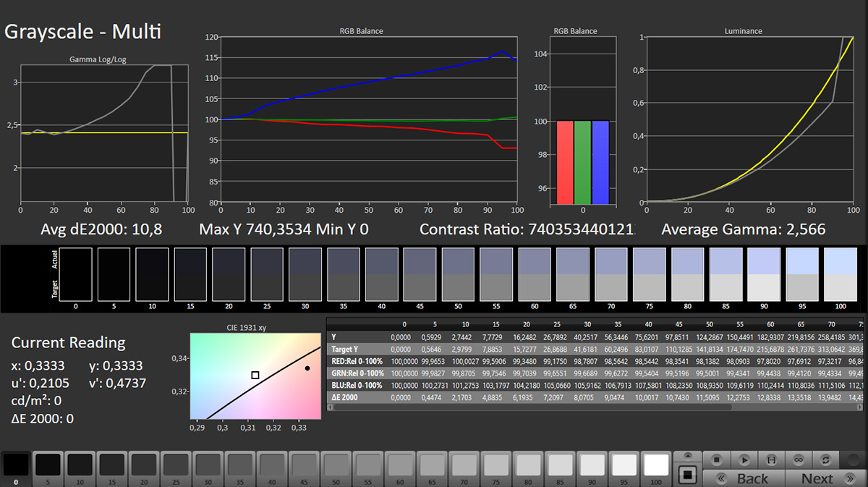Click the Luminance curve chart

[x=750, y=119]
